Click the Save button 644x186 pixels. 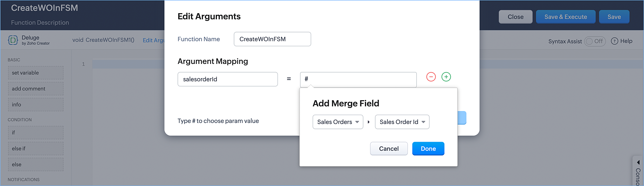tap(614, 17)
